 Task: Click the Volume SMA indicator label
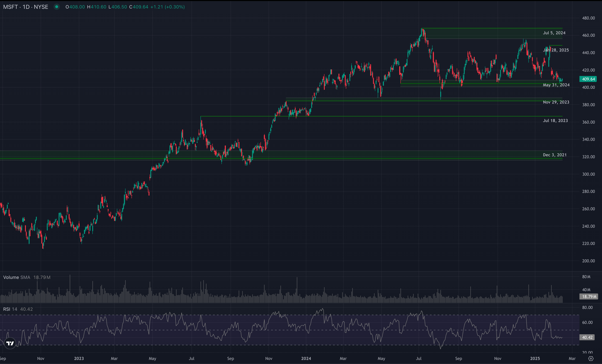click(17, 277)
